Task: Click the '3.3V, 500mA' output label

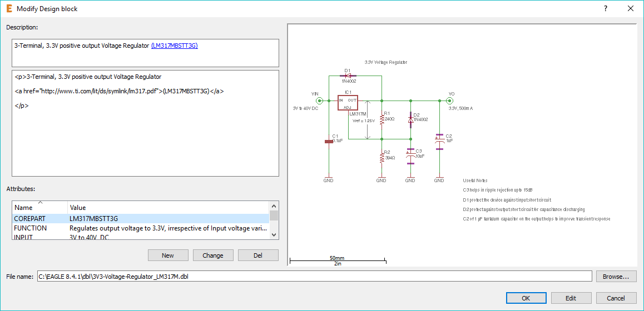Action: coord(460,108)
